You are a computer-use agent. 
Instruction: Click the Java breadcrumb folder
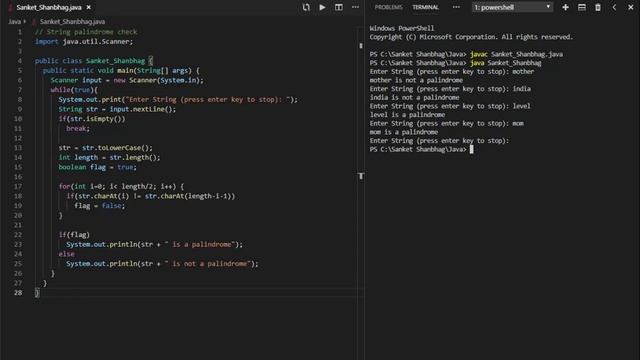(14, 22)
